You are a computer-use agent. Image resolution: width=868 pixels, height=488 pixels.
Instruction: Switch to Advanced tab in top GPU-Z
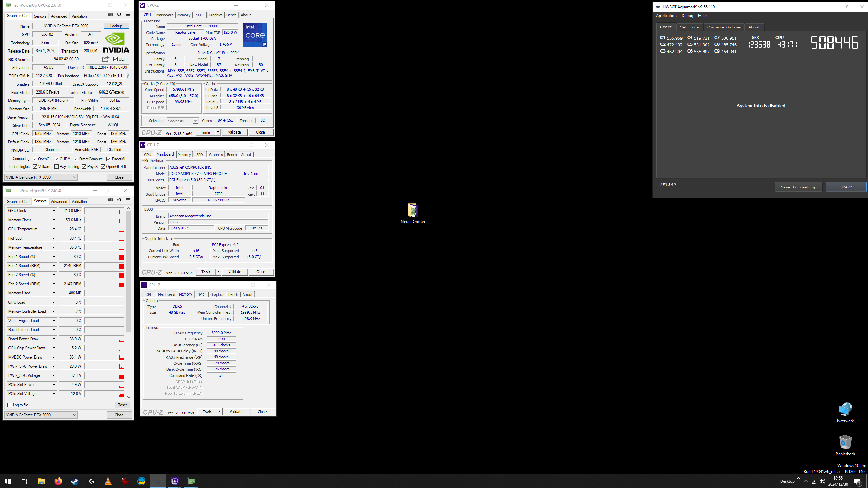[59, 16]
